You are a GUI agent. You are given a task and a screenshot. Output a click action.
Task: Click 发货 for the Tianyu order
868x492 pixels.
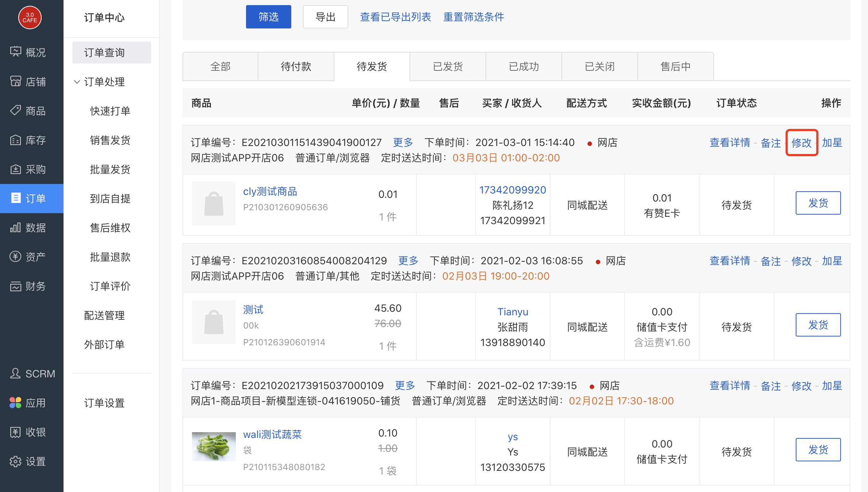pyautogui.click(x=818, y=325)
